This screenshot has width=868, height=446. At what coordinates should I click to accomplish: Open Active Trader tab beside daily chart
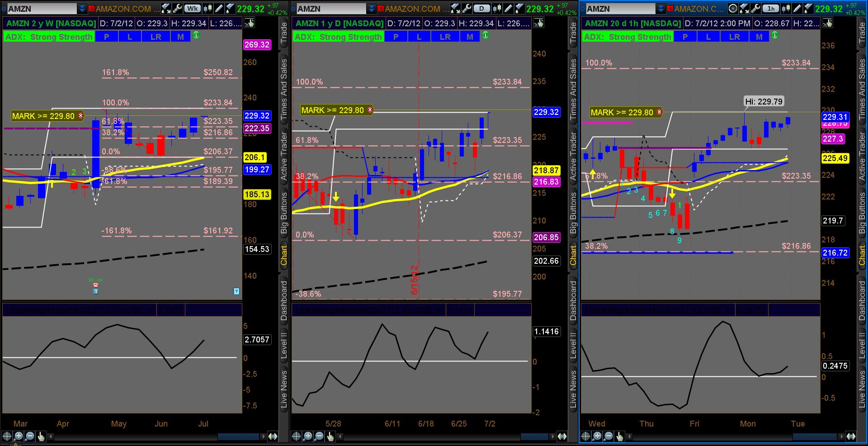573,157
